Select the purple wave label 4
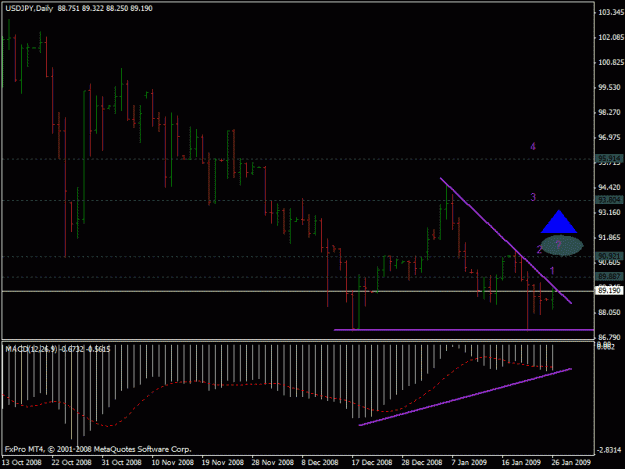 (533, 146)
